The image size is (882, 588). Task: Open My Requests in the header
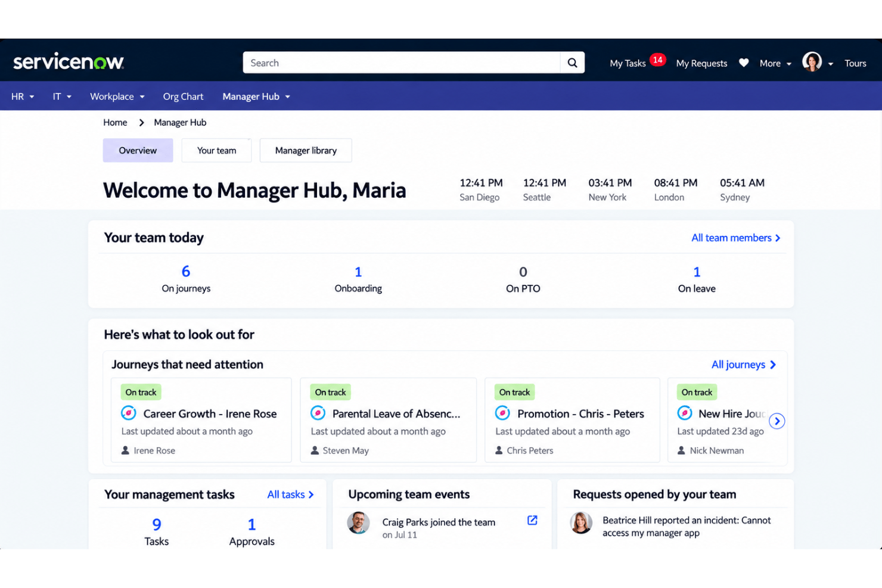tap(701, 63)
